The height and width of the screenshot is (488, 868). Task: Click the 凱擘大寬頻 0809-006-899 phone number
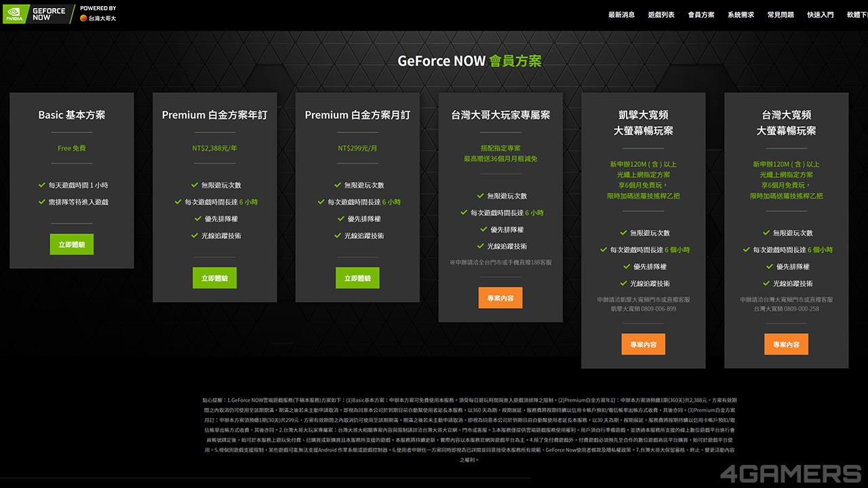[x=644, y=309]
